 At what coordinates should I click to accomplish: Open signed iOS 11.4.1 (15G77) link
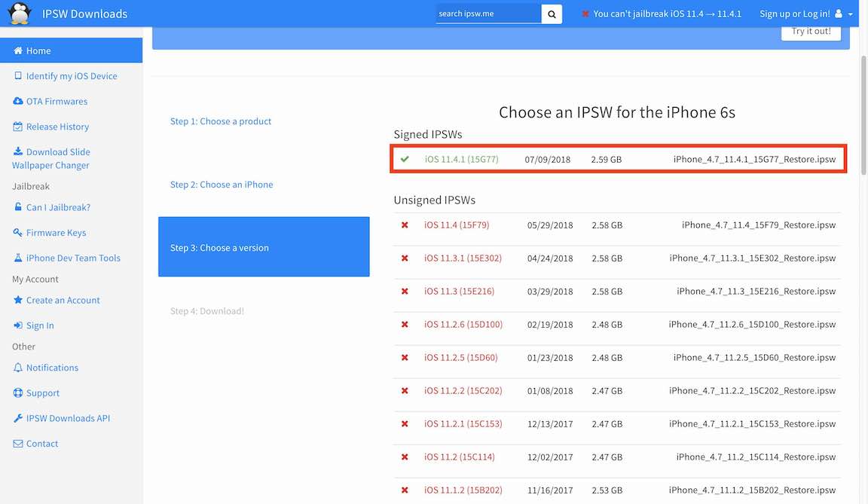click(x=461, y=159)
